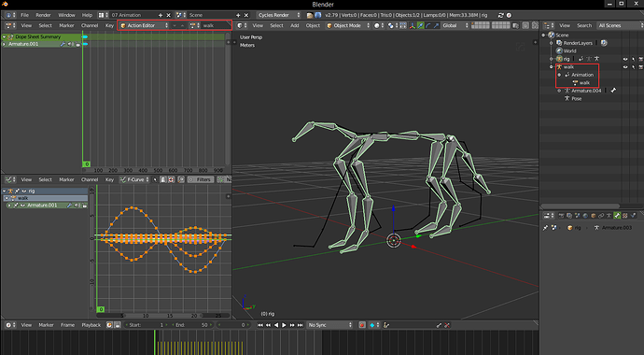
Task: Open the Outliner editor type selector
Action: pyautogui.click(x=549, y=25)
